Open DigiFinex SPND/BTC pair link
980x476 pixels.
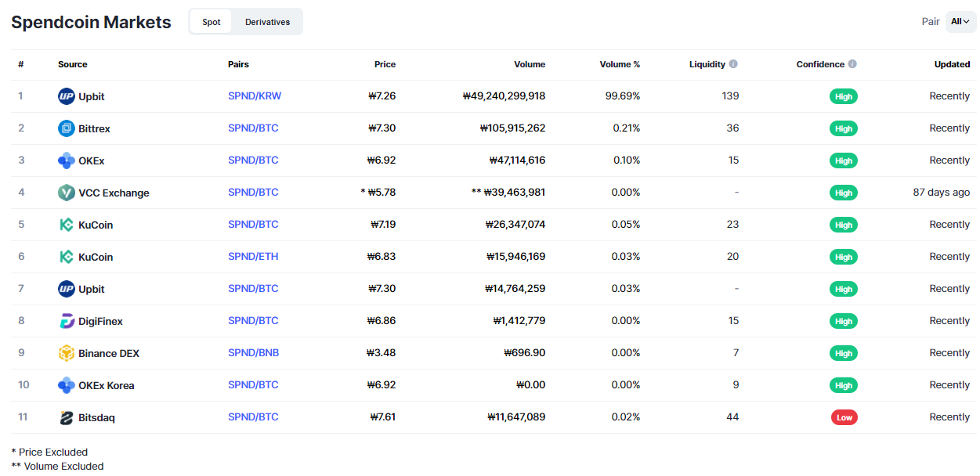click(x=253, y=321)
